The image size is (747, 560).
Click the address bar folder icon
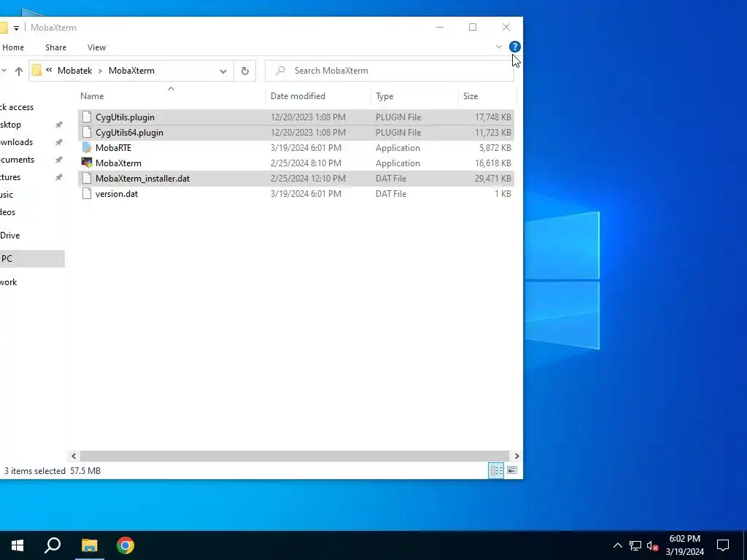pyautogui.click(x=36, y=71)
